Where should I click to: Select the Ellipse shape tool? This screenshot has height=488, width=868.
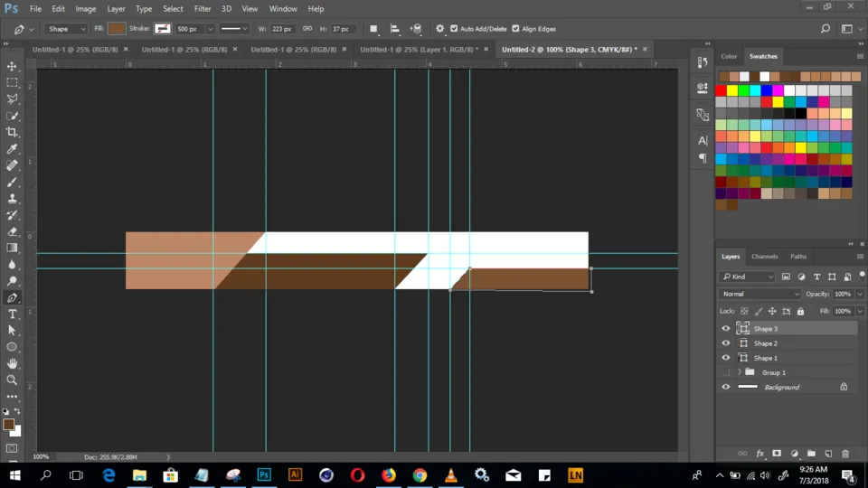[x=12, y=347]
